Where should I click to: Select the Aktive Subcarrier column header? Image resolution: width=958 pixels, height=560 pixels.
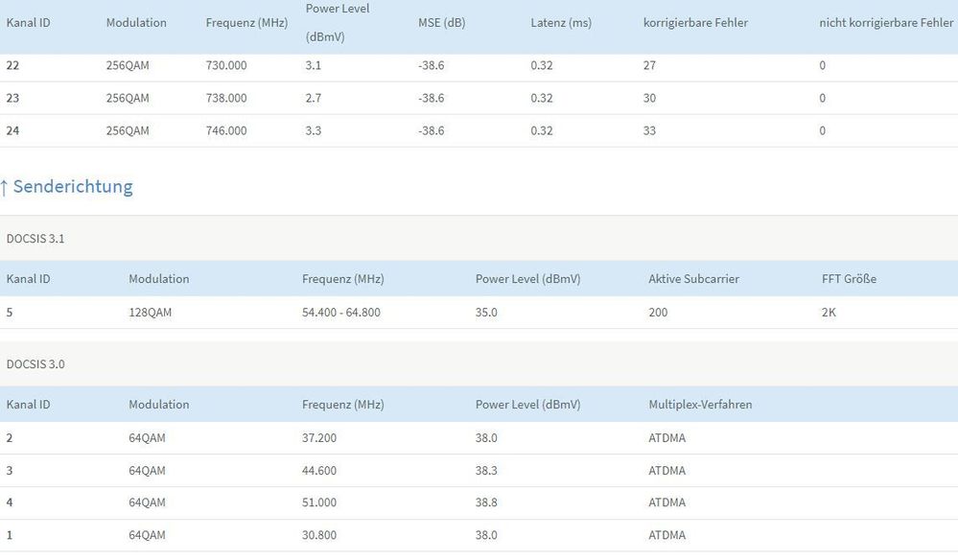coord(693,279)
